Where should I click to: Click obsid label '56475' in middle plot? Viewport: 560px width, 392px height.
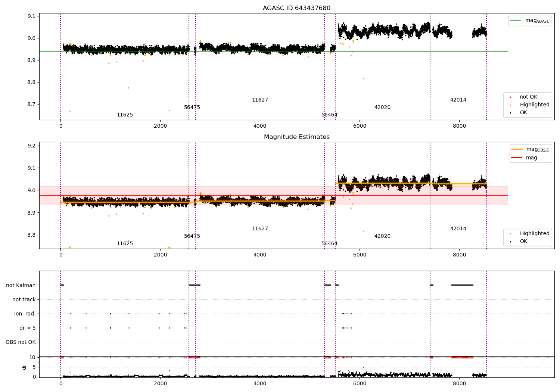click(192, 236)
